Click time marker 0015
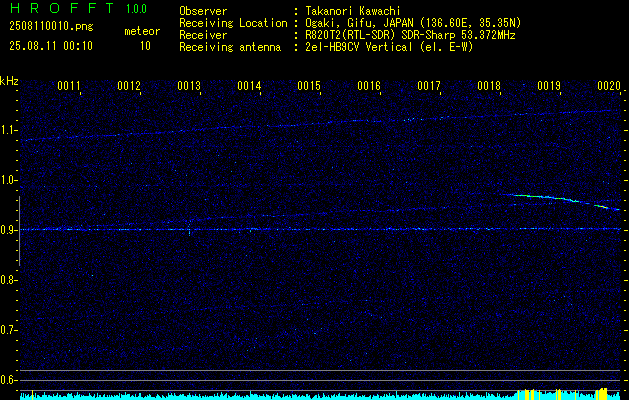 coord(309,85)
